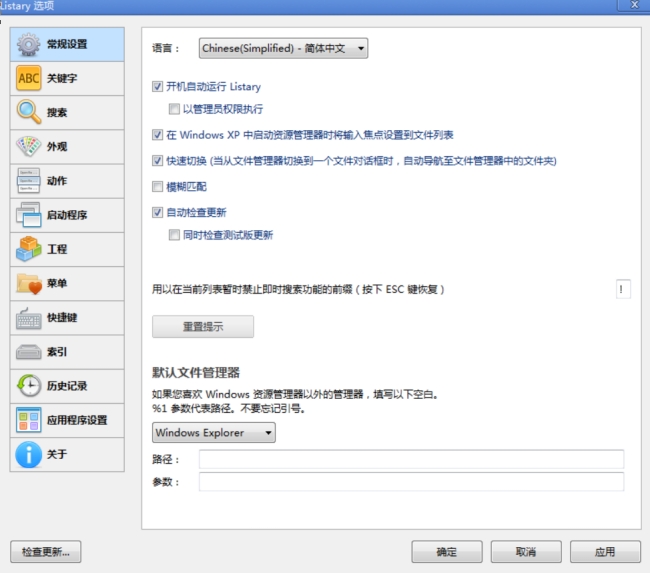Image resolution: width=650 pixels, height=573 pixels.
Task: Open 关于 section label
Action: 57,454
